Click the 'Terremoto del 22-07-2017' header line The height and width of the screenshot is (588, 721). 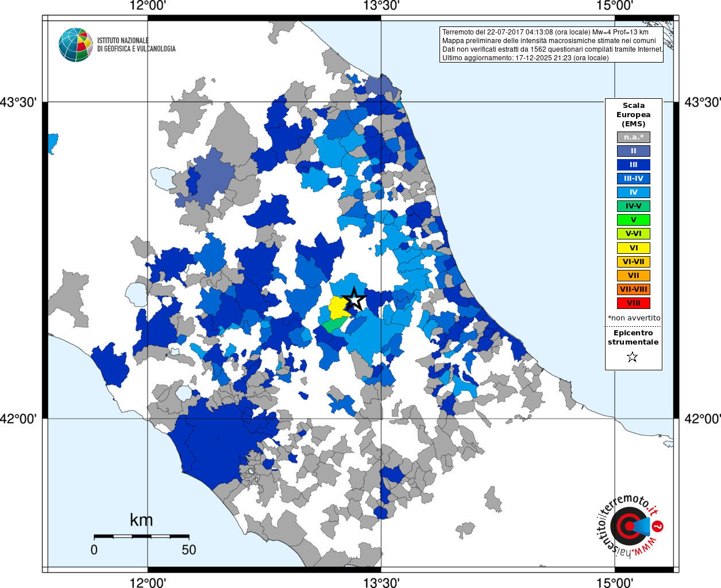click(545, 32)
